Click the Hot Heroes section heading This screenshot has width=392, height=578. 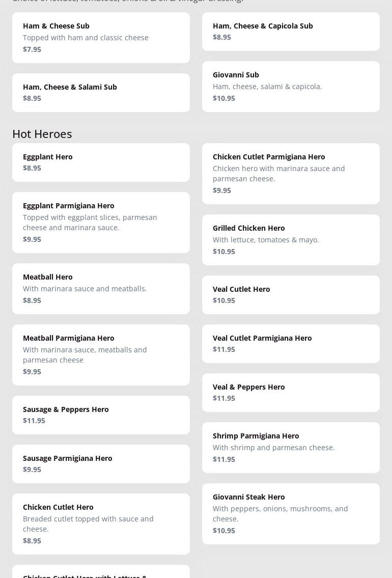(42, 134)
